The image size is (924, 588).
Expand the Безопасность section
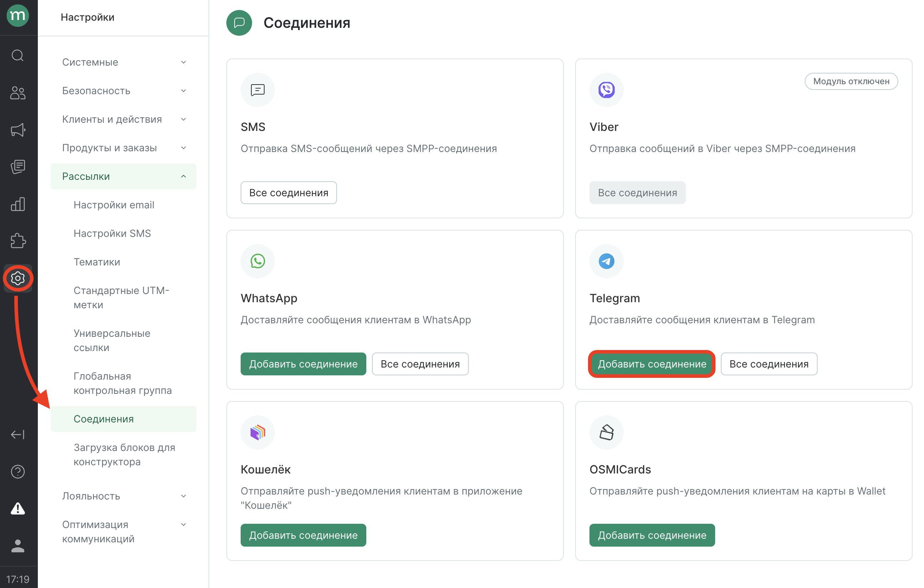click(x=123, y=91)
